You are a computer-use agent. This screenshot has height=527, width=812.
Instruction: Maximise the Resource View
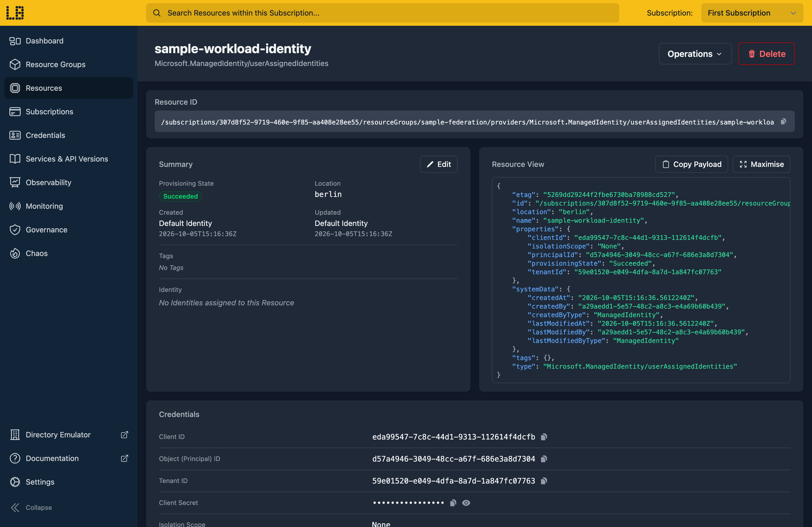pos(761,164)
